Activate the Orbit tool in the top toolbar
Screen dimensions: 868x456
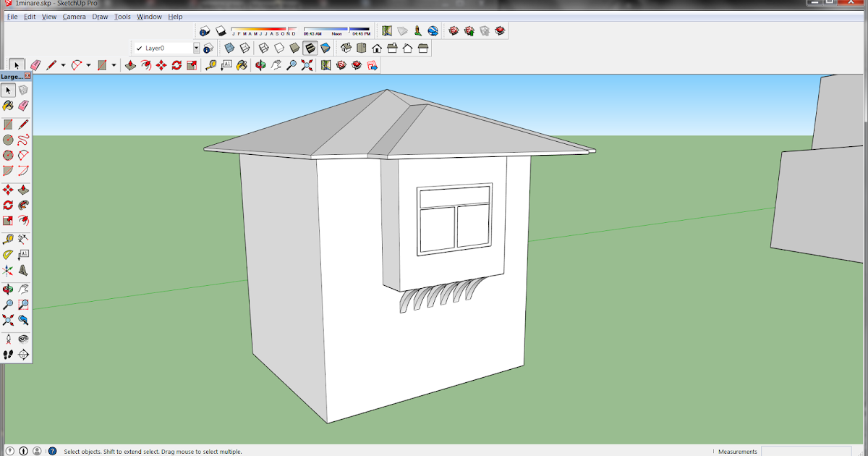[x=260, y=65]
